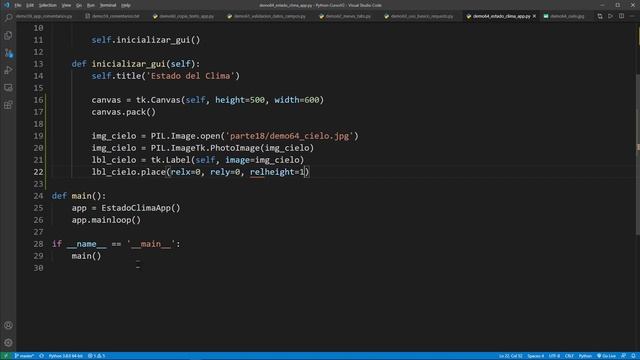Open the editor More Actions ellipsis
This screenshot has height=360, width=640.
coord(632,16)
